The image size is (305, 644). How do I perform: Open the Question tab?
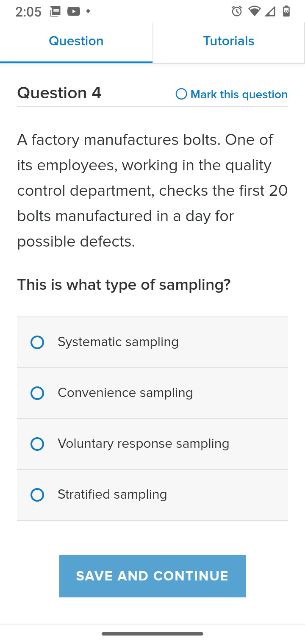point(76,42)
